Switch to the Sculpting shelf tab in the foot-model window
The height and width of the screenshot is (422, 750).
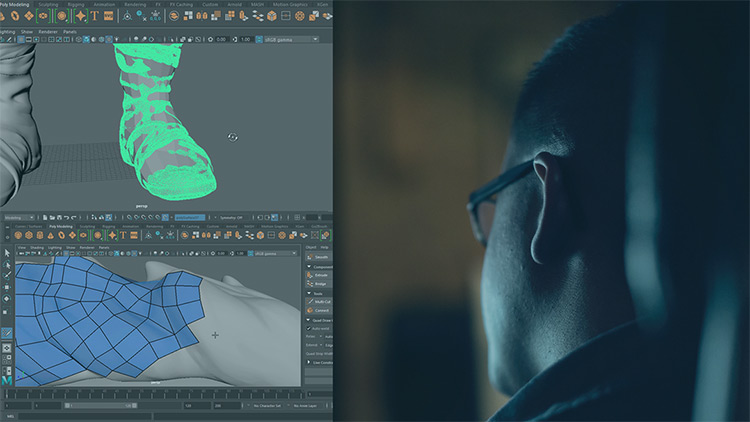tap(48, 4)
